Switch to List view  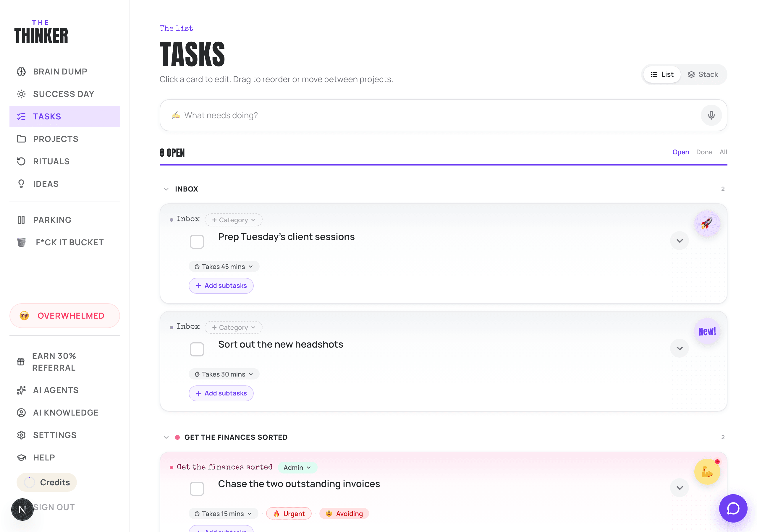coord(662,74)
